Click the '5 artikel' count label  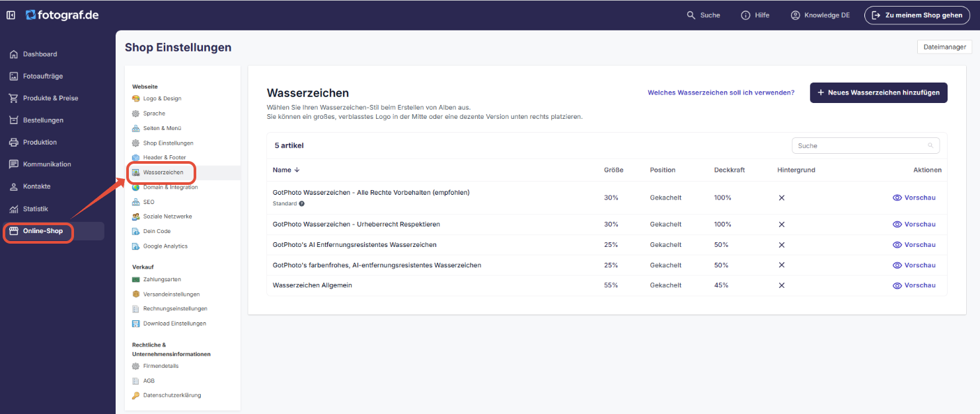tap(289, 145)
